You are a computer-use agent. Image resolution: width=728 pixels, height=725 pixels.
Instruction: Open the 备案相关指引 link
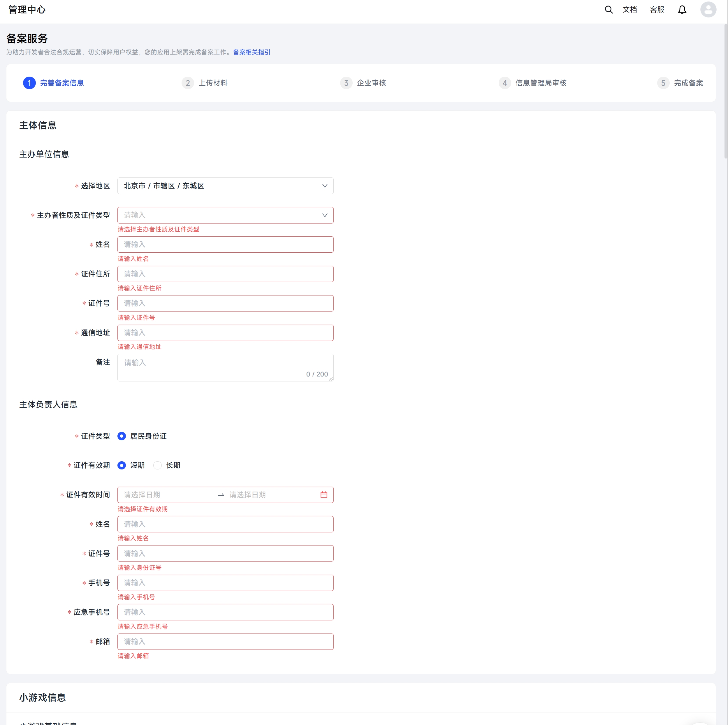tap(251, 52)
